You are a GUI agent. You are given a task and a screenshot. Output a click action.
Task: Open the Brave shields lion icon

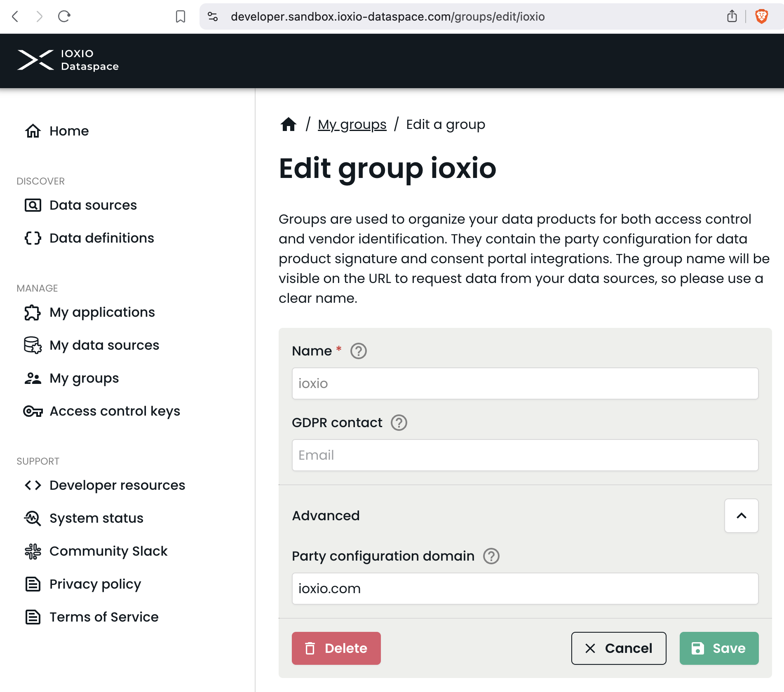(x=761, y=16)
